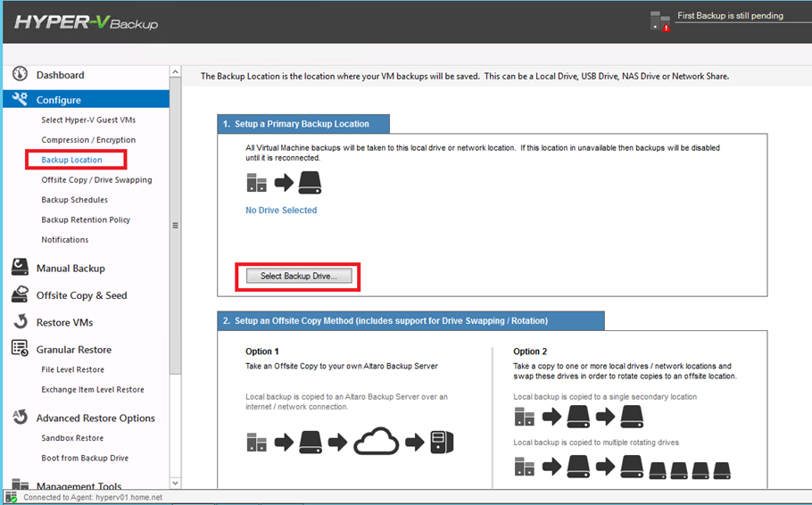Open File Level Restore

(x=72, y=369)
